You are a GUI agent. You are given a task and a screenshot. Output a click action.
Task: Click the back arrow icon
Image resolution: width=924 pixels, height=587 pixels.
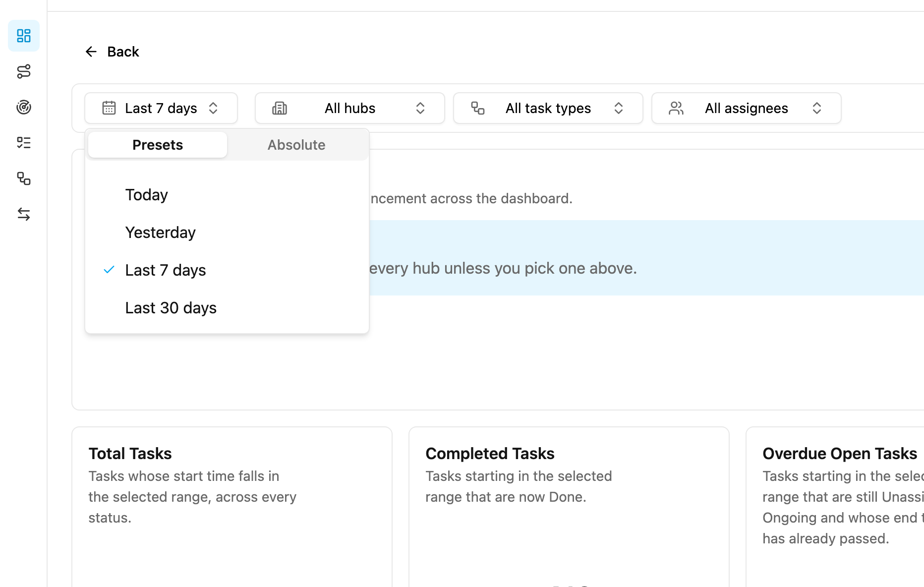[x=91, y=52]
